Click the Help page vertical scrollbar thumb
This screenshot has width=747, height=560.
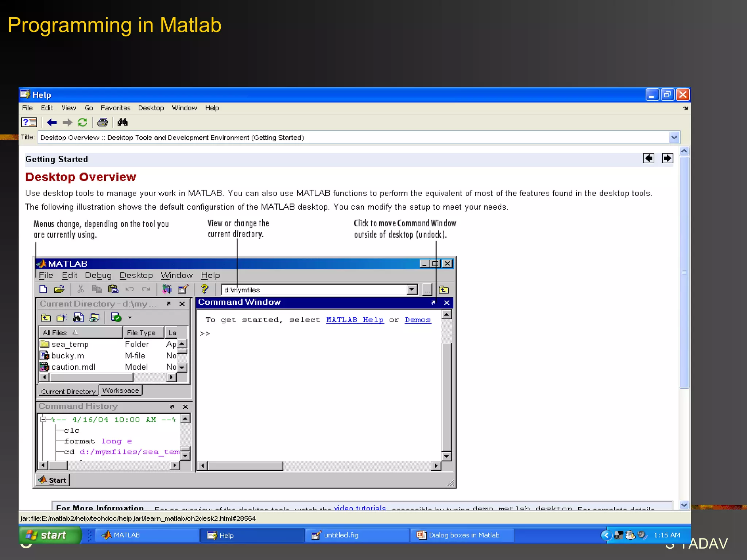pyautogui.click(x=684, y=272)
